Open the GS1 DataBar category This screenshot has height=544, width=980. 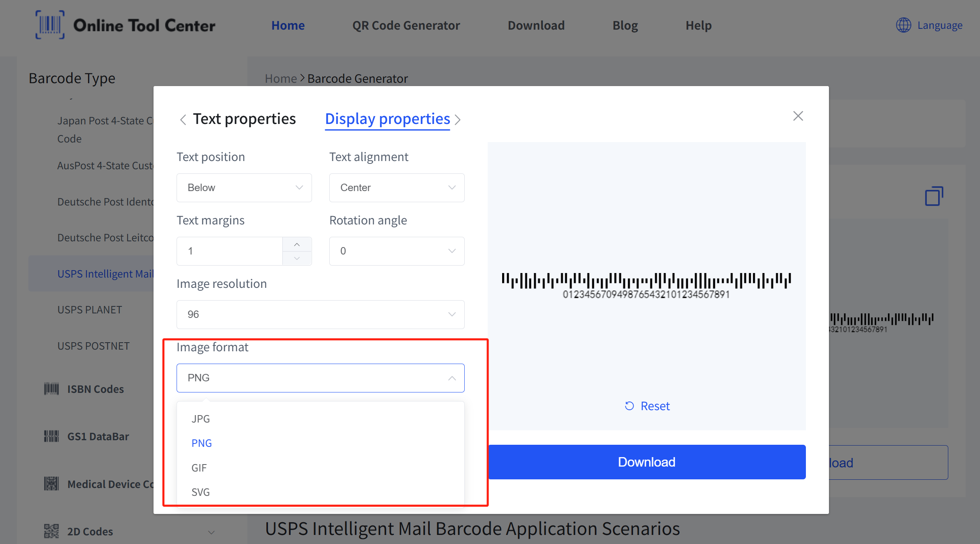point(98,437)
